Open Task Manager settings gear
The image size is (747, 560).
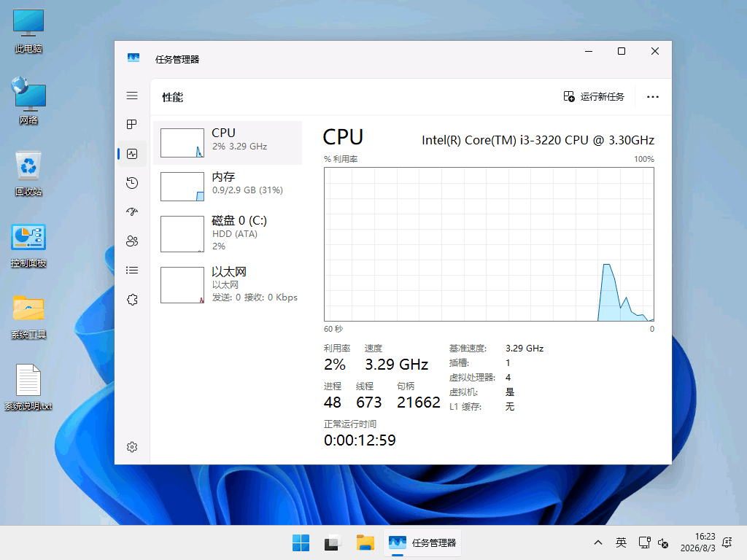(x=132, y=447)
